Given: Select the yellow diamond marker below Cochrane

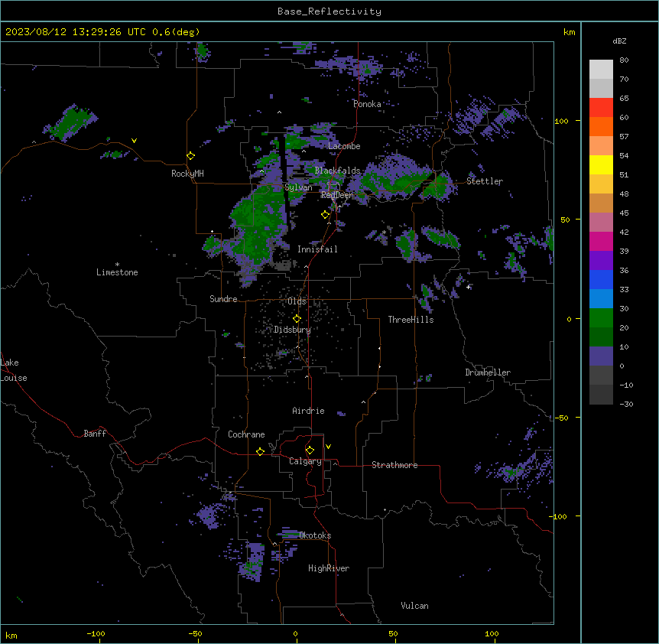Looking at the screenshot, I should click(260, 451).
